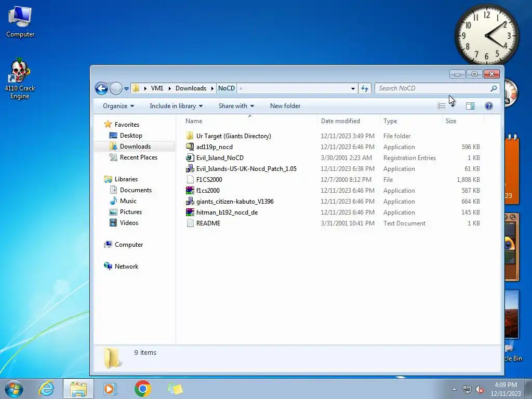Open the recent pages arrow beside Forward

(126, 88)
